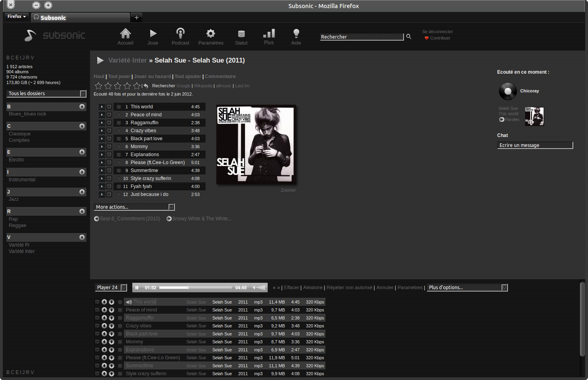Screen dimensions: 588x380
Task: Check the box for Peace of mind
Action: (119, 115)
